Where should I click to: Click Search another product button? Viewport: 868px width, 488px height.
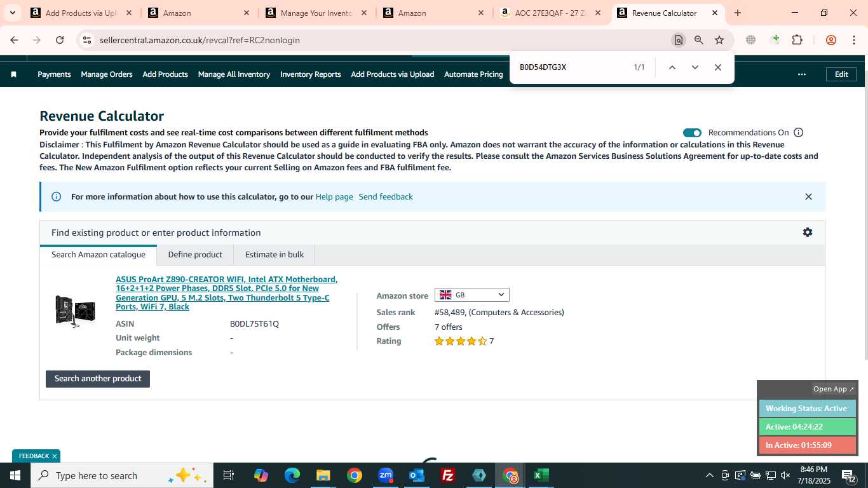(x=98, y=379)
